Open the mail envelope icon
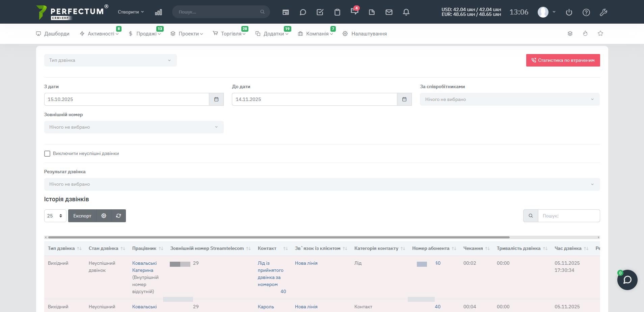644x312 pixels. (389, 12)
